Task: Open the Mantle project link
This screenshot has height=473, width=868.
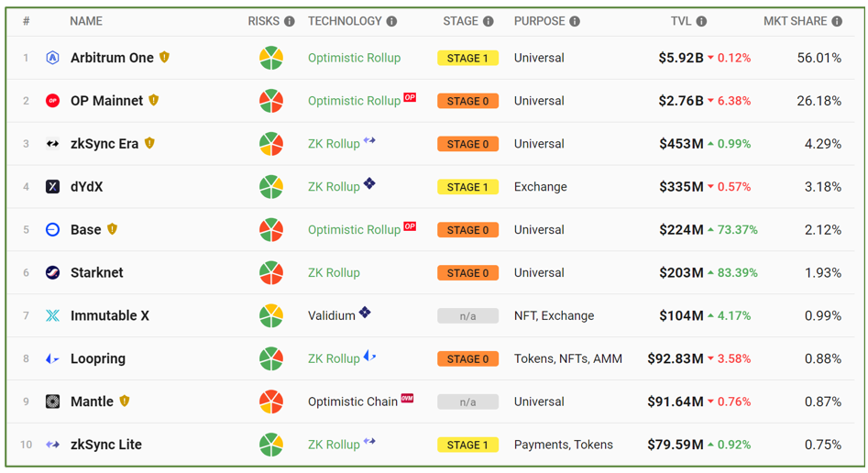Action: pyautogui.click(x=92, y=401)
